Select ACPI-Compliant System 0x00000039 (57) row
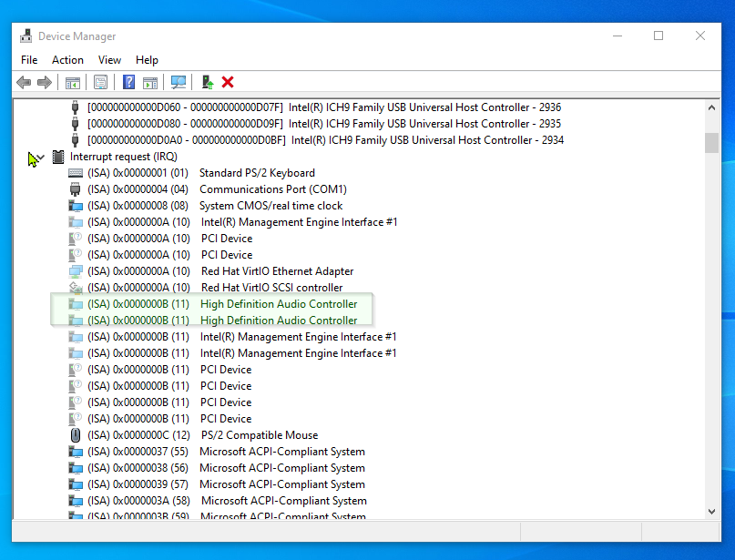This screenshot has width=735, height=560. tap(226, 484)
